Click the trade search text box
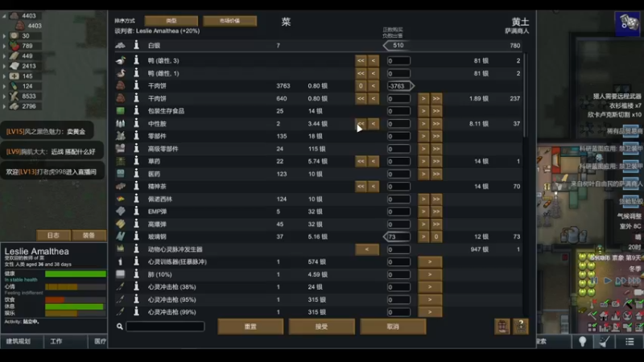 click(165, 327)
